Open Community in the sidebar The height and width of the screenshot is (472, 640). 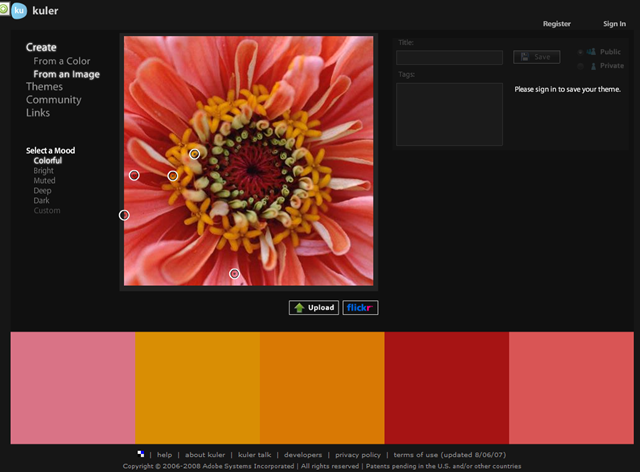point(53,100)
